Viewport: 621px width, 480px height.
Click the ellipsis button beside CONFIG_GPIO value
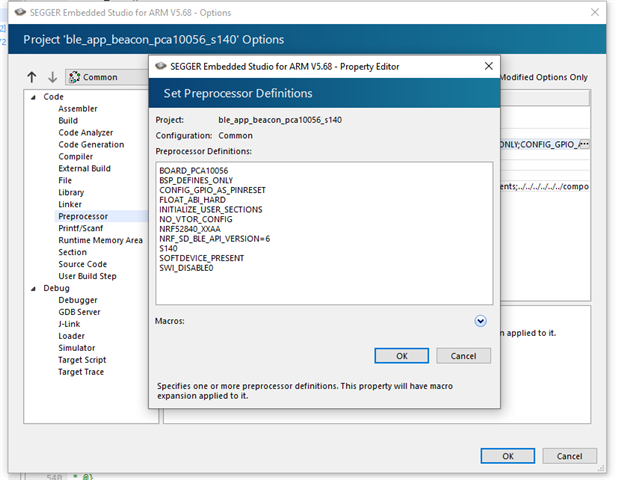584,145
